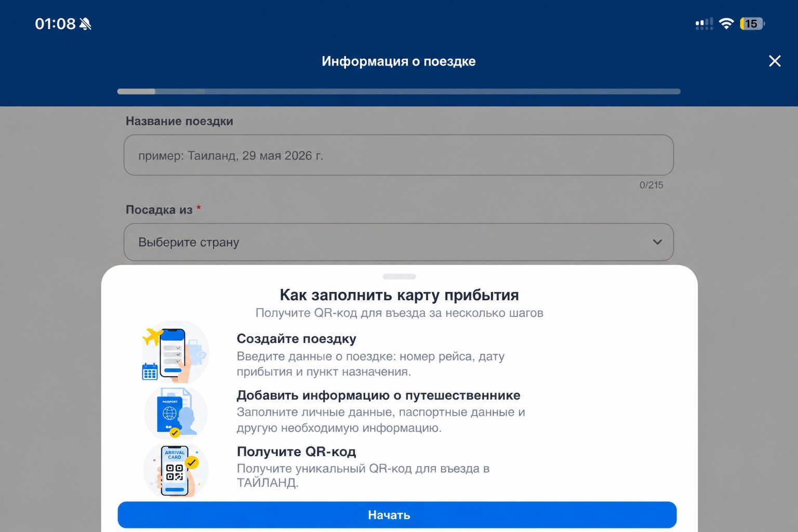Click the 0/215 character counter
The width and height of the screenshot is (798, 532).
pyautogui.click(x=651, y=185)
